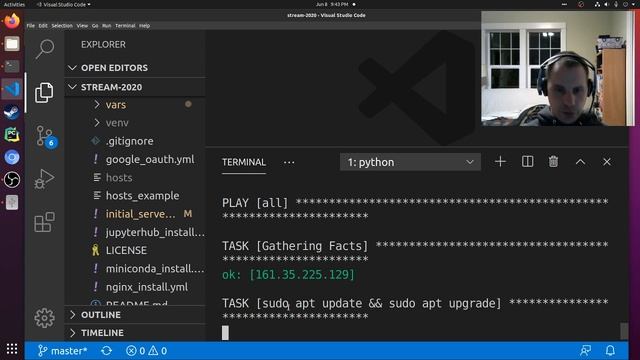
Task: Split the terminal pane
Action: (527, 162)
